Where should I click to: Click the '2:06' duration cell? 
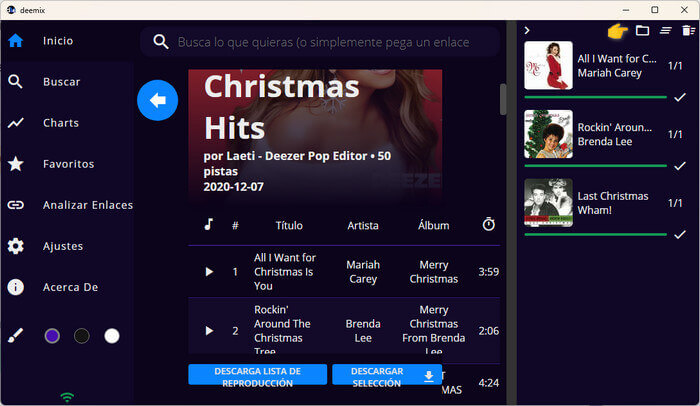click(x=489, y=331)
